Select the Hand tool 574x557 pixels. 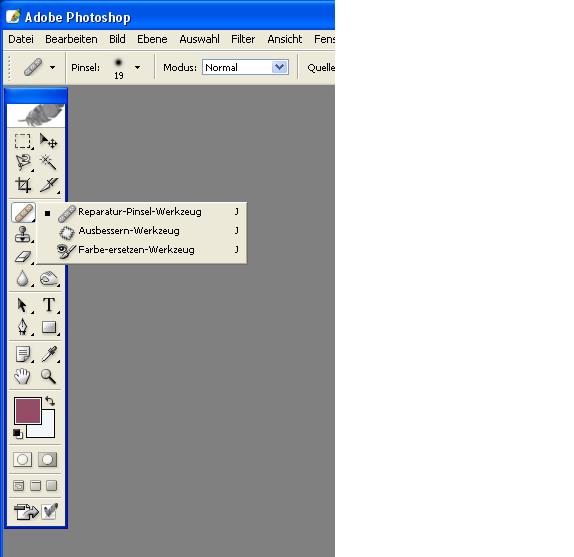click(x=23, y=376)
